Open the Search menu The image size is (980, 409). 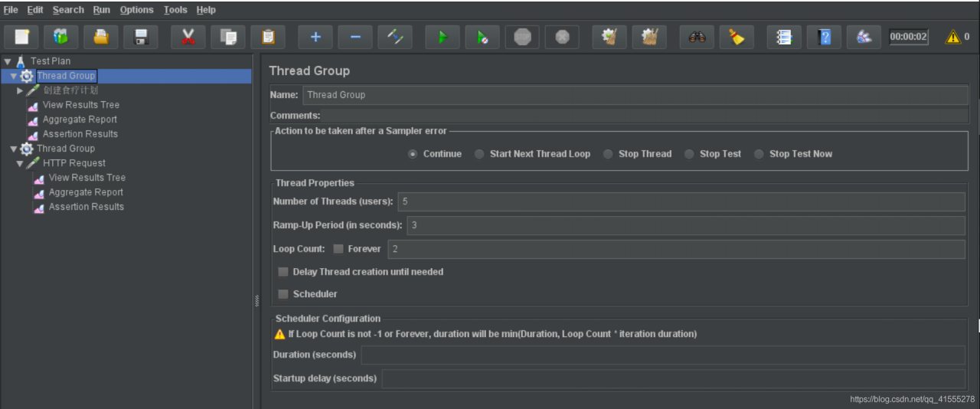68,10
